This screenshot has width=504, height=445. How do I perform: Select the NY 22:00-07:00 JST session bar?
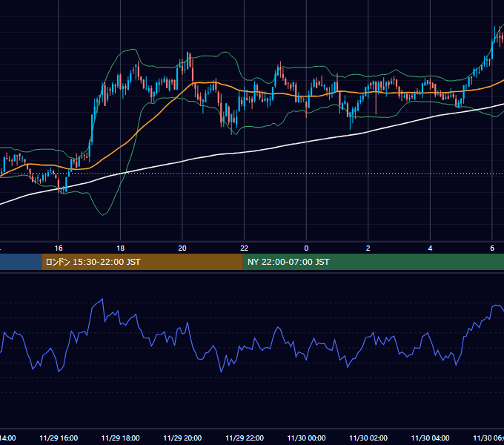[373, 262]
